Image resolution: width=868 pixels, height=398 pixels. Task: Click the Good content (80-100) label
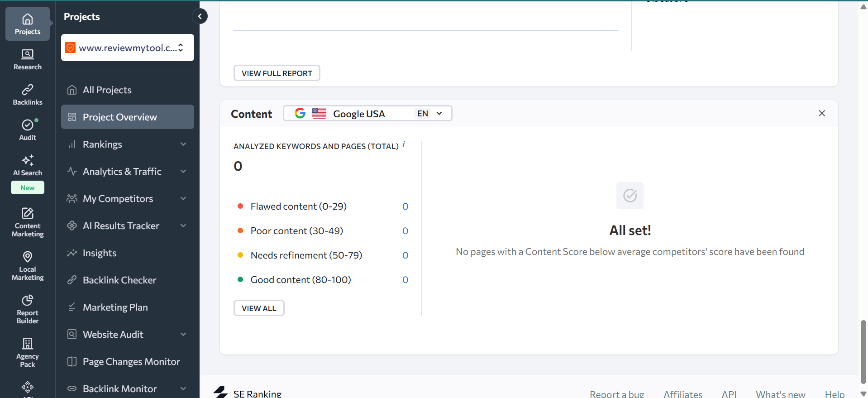point(301,280)
